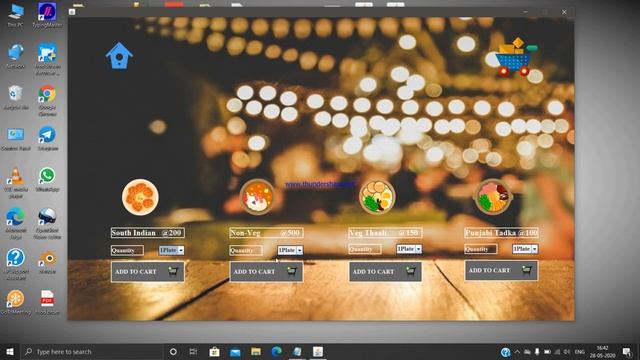640x360 pixels.
Task: Close the food ordering window
Action: tap(564, 12)
